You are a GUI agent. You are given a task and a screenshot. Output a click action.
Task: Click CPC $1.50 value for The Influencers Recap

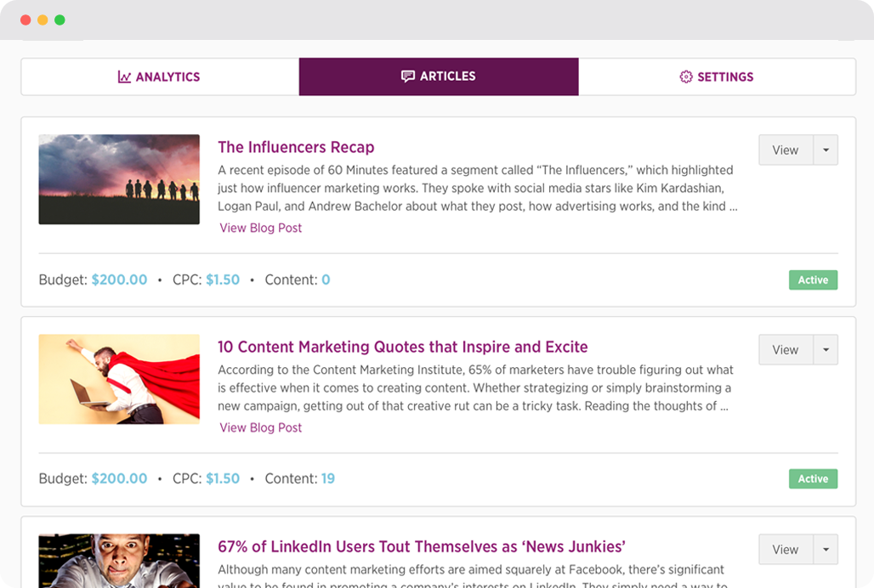point(223,280)
